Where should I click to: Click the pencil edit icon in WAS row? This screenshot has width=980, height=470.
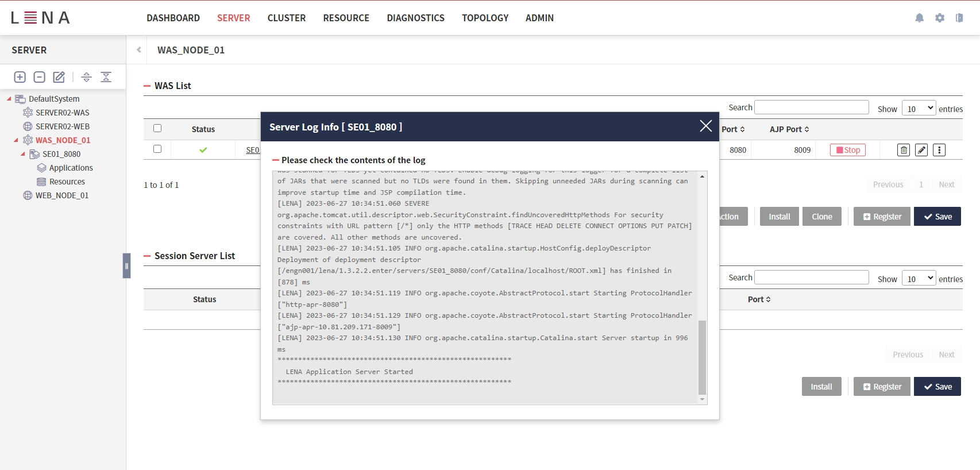[x=921, y=150]
